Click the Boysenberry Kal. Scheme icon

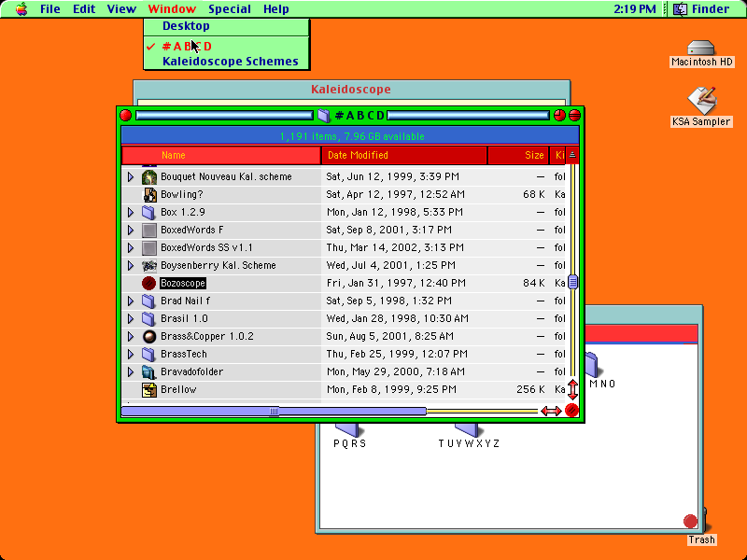tap(149, 265)
